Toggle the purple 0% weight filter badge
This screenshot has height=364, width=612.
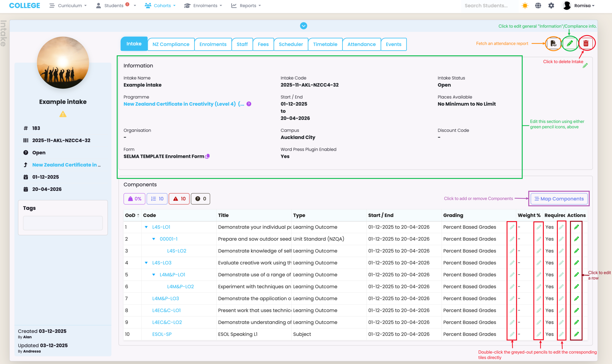pyautogui.click(x=135, y=199)
